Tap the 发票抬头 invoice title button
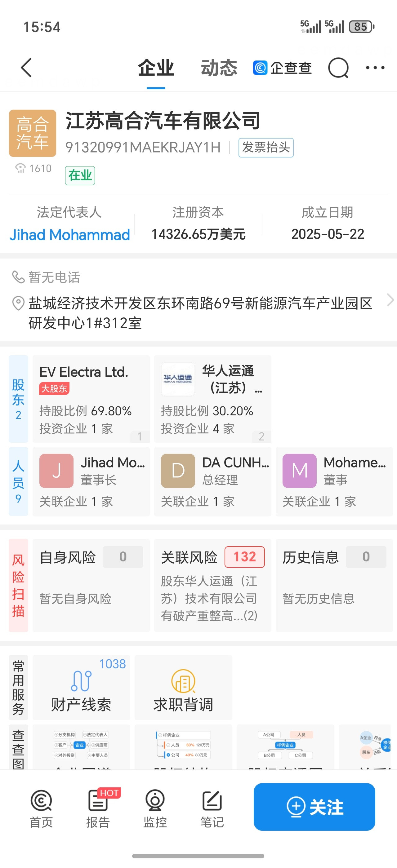Viewport: 397px width, 868px height. click(x=265, y=148)
